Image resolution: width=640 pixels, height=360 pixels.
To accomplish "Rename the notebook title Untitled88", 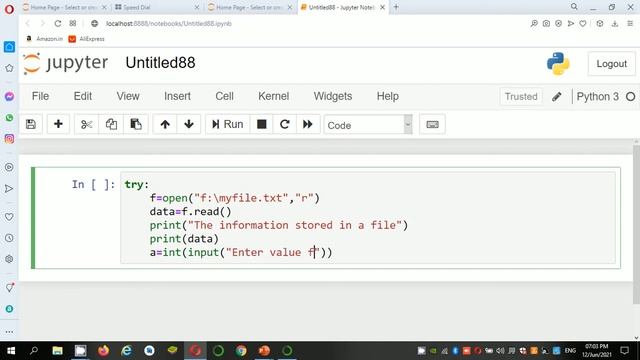I will click(160, 63).
